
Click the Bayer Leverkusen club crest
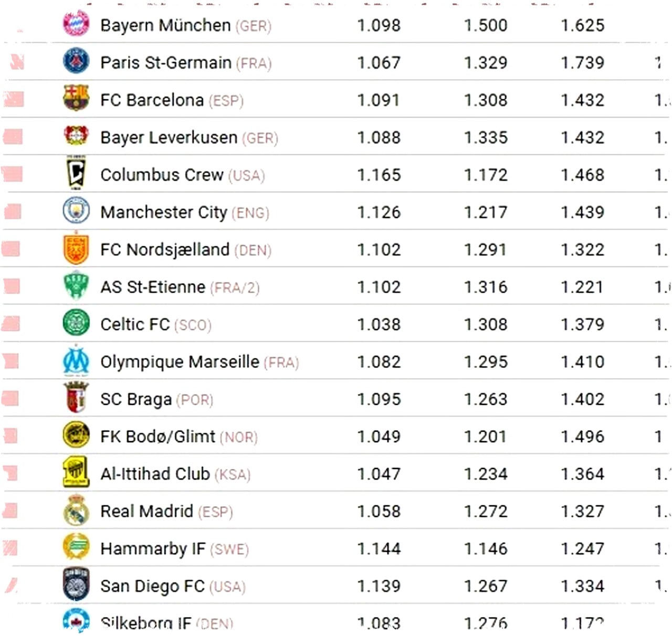click(76, 136)
